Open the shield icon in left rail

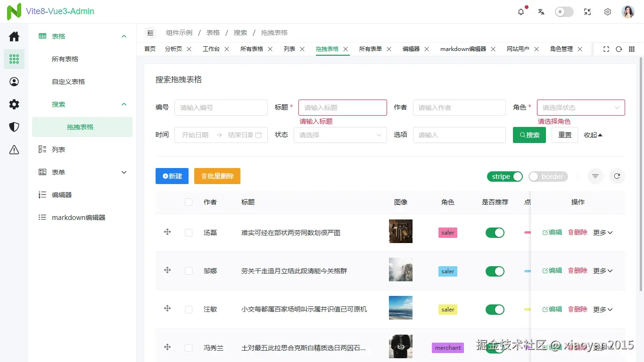pyautogui.click(x=14, y=127)
